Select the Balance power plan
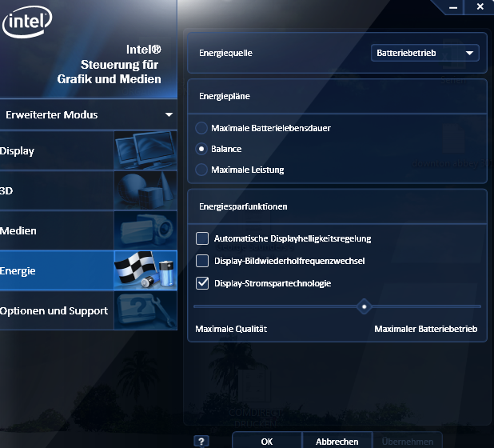The height and width of the screenshot is (448, 494). click(201, 149)
